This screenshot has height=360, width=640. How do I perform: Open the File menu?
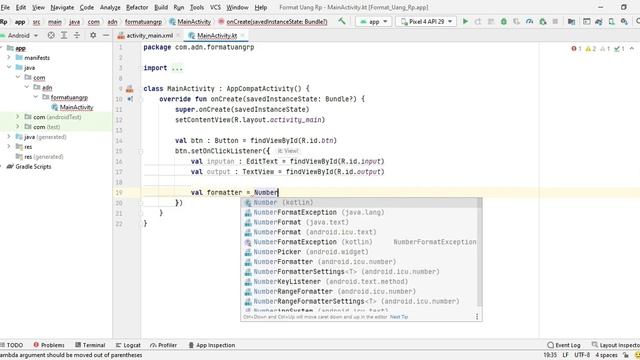point(5,7)
